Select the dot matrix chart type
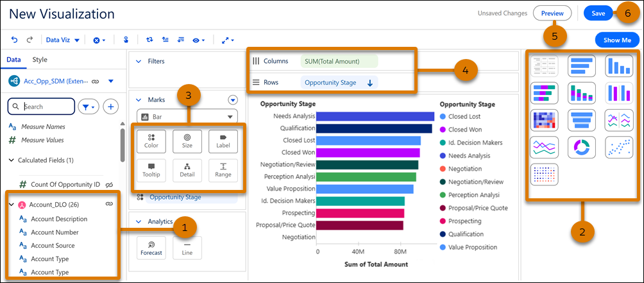This screenshot has height=283, width=644. [x=544, y=175]
